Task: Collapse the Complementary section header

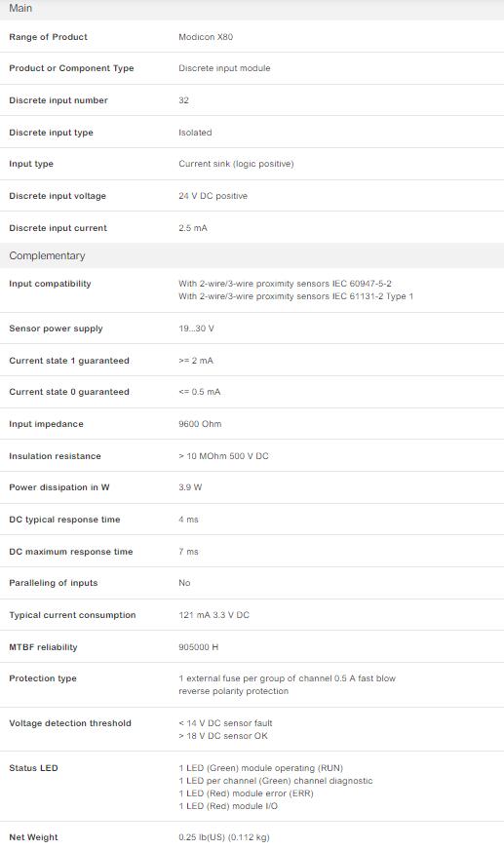Action: [x=252, y=255]
